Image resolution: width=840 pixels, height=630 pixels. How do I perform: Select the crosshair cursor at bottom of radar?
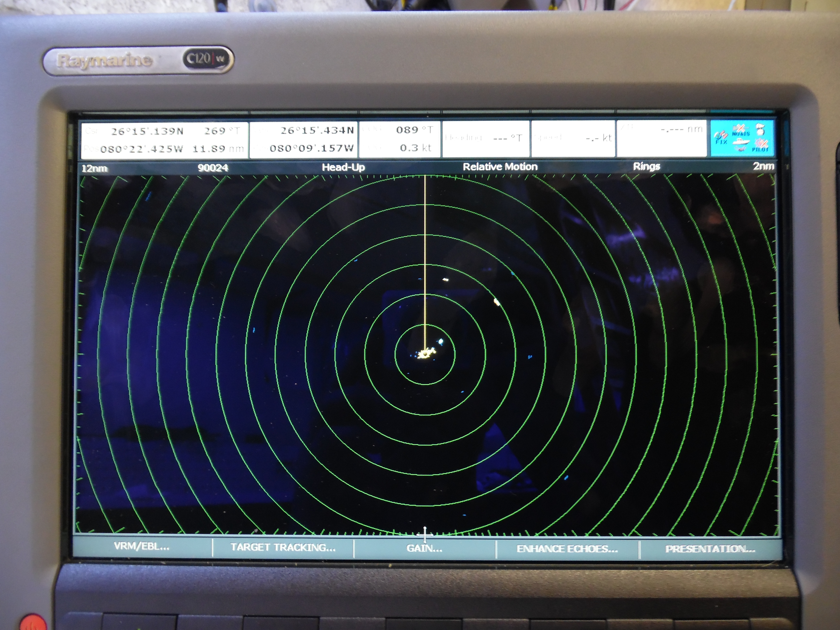click(425, 535)
